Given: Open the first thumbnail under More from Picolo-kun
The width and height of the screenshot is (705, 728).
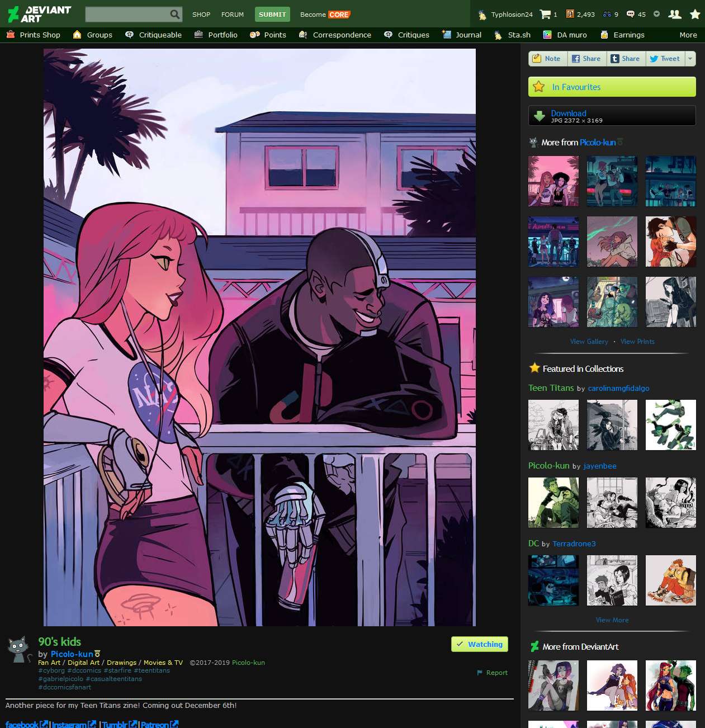Looking at the screenshot, I should 553,181.
